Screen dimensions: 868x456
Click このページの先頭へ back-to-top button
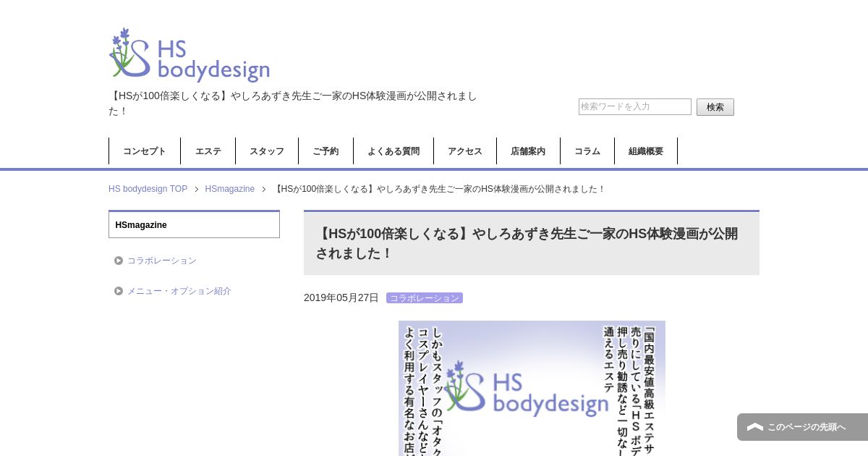click(803, 427)
